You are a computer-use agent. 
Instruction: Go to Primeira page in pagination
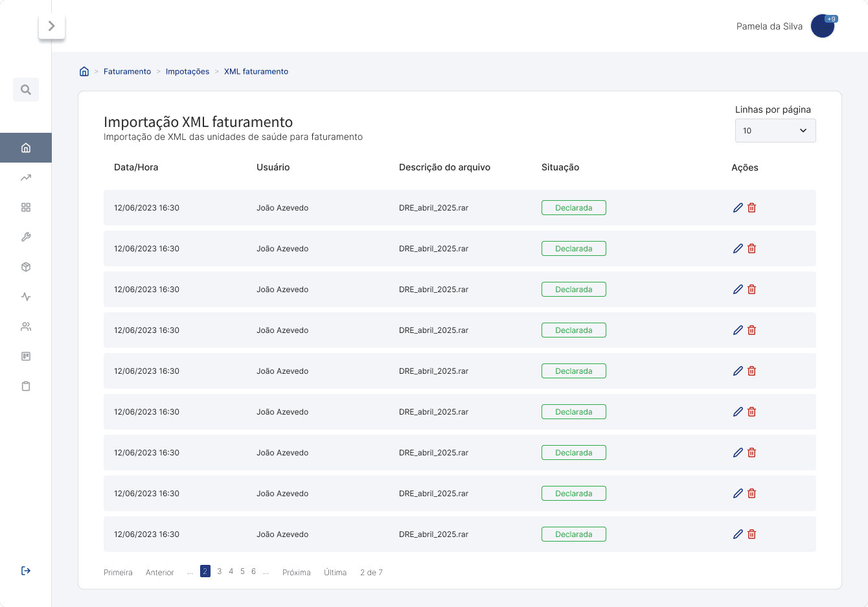118,573
